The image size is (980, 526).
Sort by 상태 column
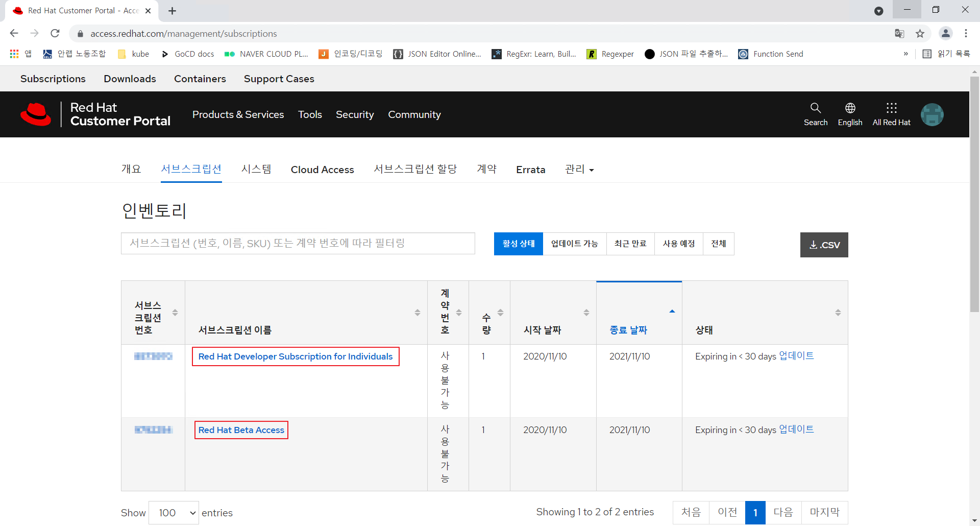coord(765,313)
